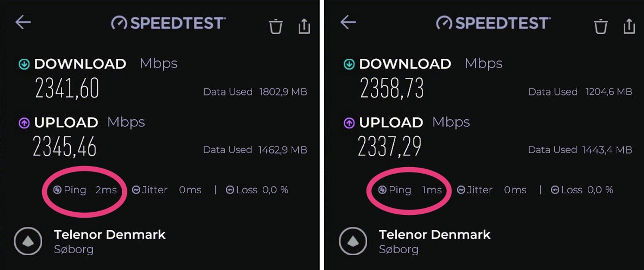Open Telenor Denmark Søborg server details on left

110,241
